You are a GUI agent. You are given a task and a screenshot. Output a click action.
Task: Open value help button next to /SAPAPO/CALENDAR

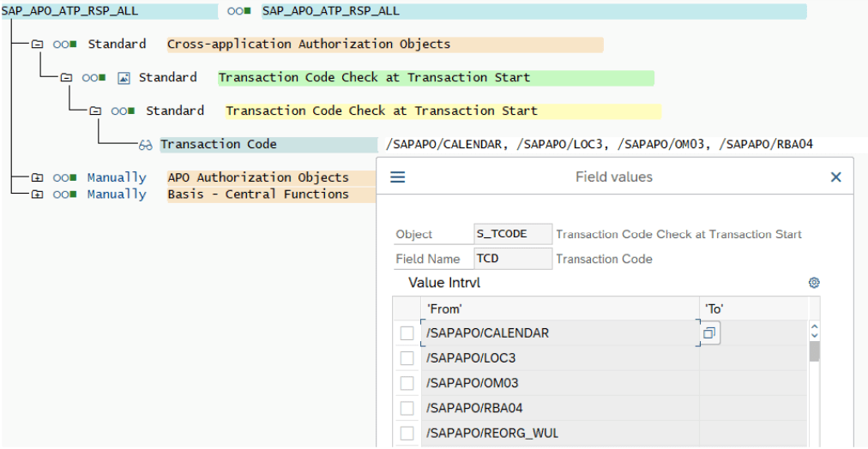(710, 333)
